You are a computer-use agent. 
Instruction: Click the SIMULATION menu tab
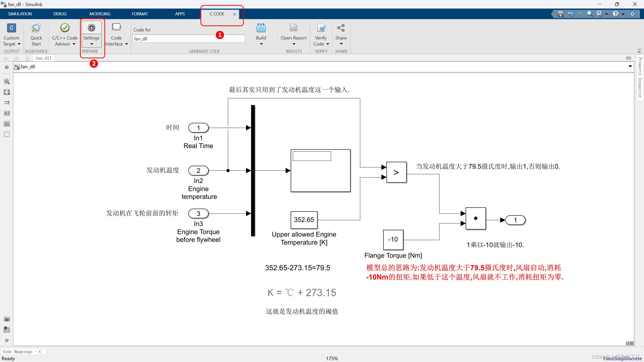[x=19, y=14]
